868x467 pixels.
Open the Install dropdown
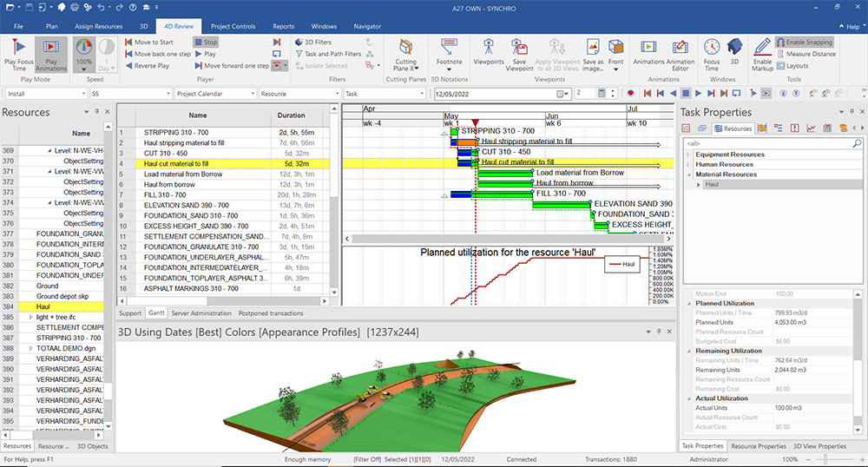point(47,94)
